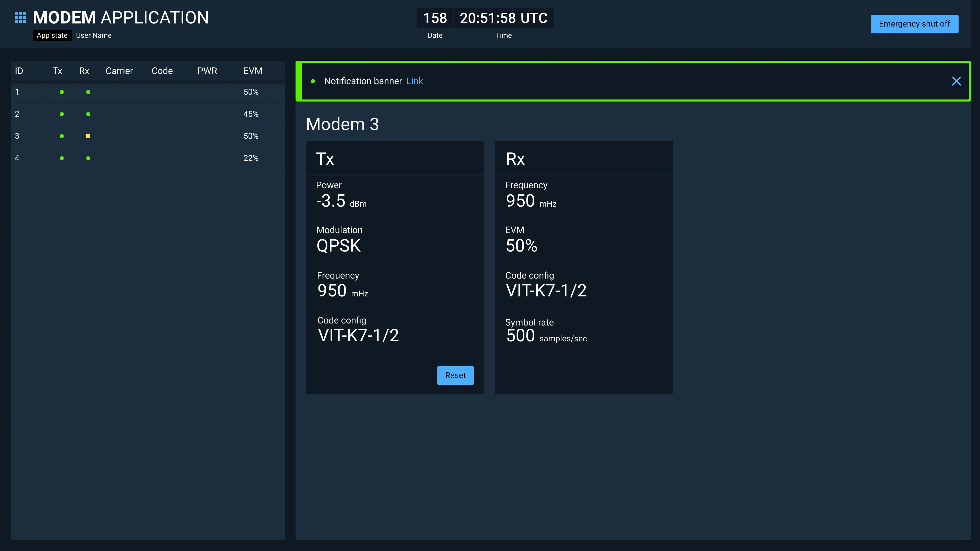Expand the Tx column header options
Image resolution: width=980 pixels, height=551 pixels.
pos(57,70)
